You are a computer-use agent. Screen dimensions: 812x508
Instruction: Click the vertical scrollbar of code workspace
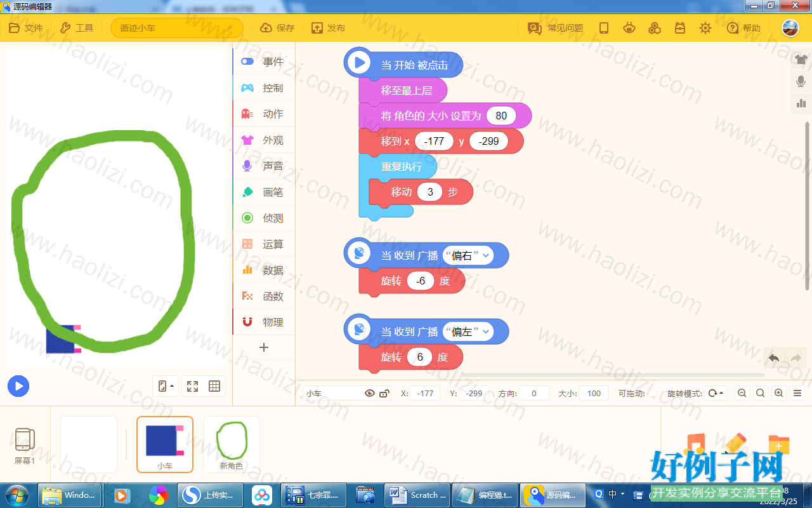click(x=807, y=206)
